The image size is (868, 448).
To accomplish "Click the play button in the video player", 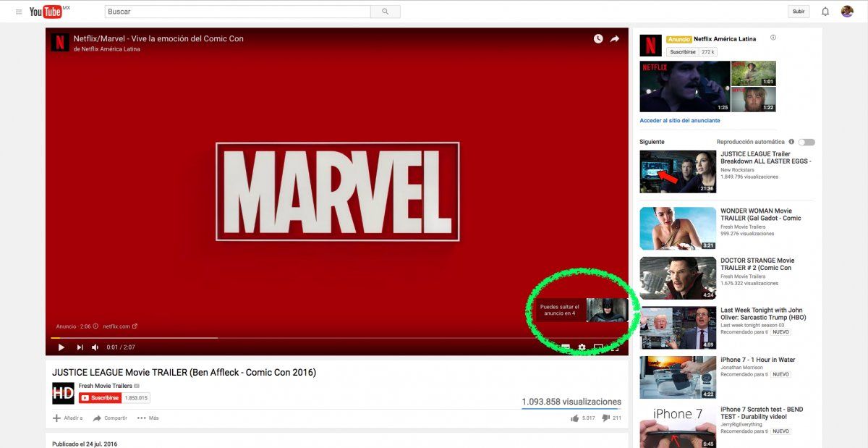I will pos(61,347).
